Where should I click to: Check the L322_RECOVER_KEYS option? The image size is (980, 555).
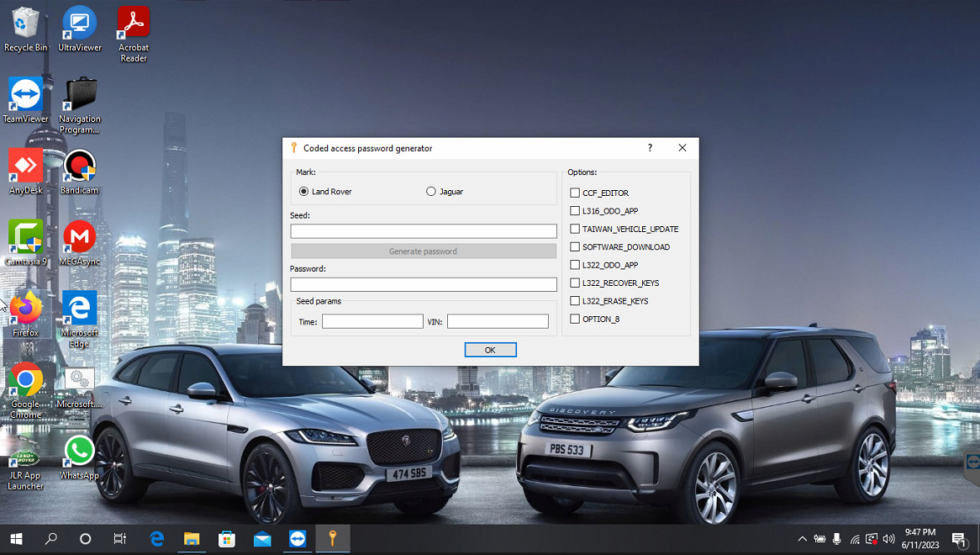point(575,283)
